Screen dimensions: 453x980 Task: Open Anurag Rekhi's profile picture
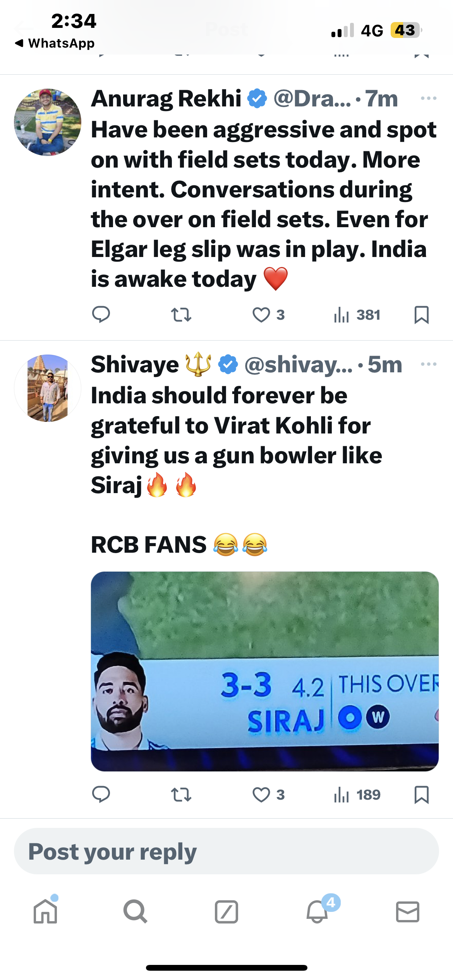[x=48, y=122]
